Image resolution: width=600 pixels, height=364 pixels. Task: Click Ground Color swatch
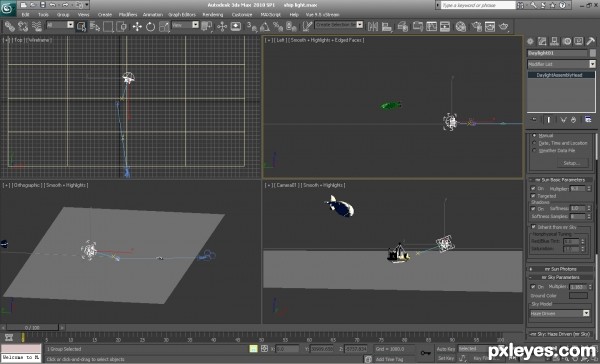(578, 295)
